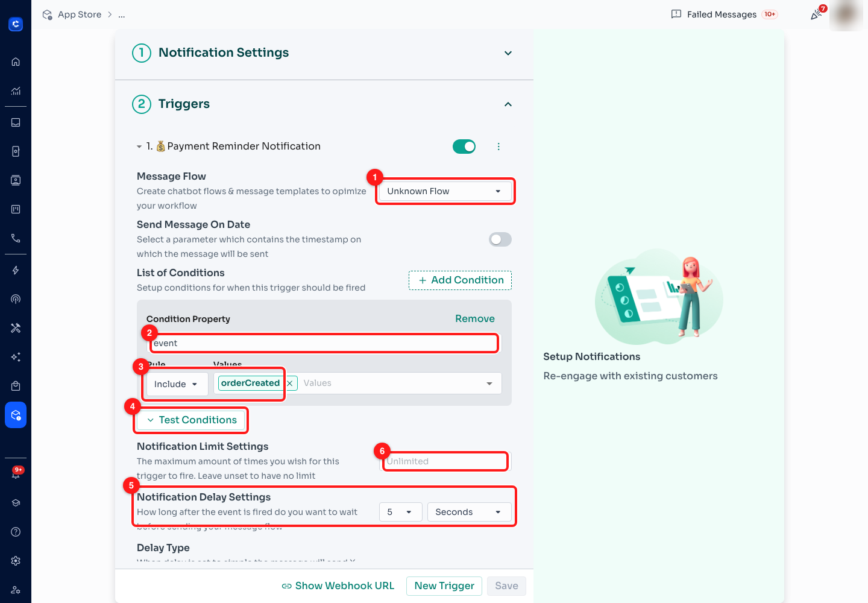Image resolution: width=868 pixels, height=603 pixels.
Task: Open the inbox tray icon in sidebar
Action: (16, 122)
